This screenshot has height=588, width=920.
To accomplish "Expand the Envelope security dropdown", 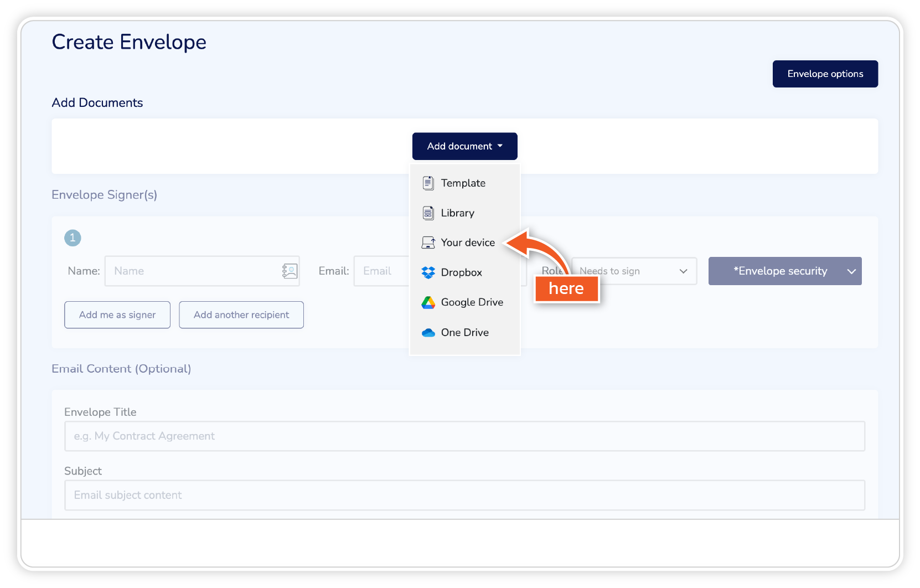I will pyautogui.click(x=785, y=271).
